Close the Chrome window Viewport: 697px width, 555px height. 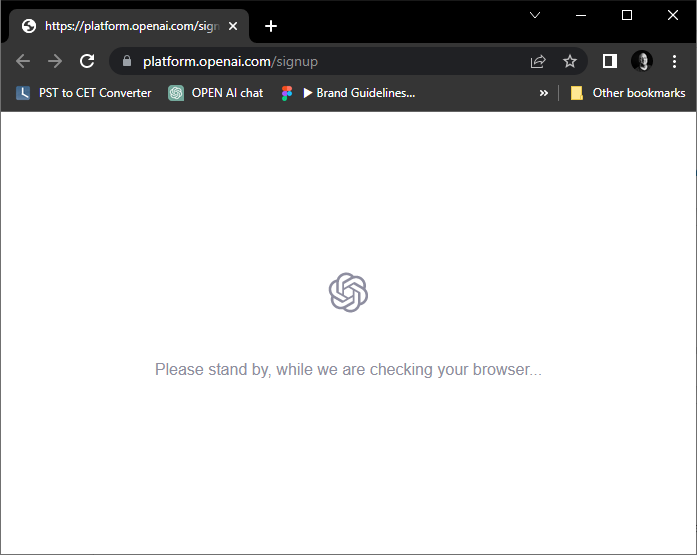[x=673, y=15]
